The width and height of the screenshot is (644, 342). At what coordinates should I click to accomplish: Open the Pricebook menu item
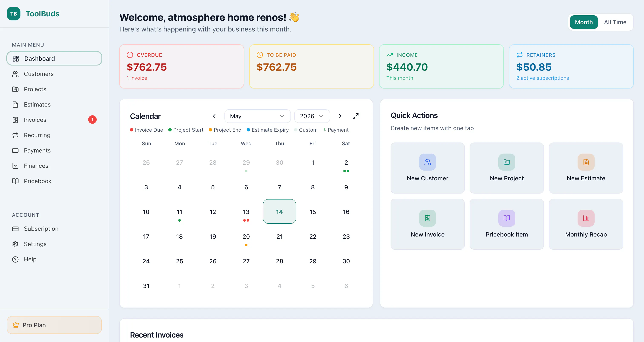coord(54,181)
